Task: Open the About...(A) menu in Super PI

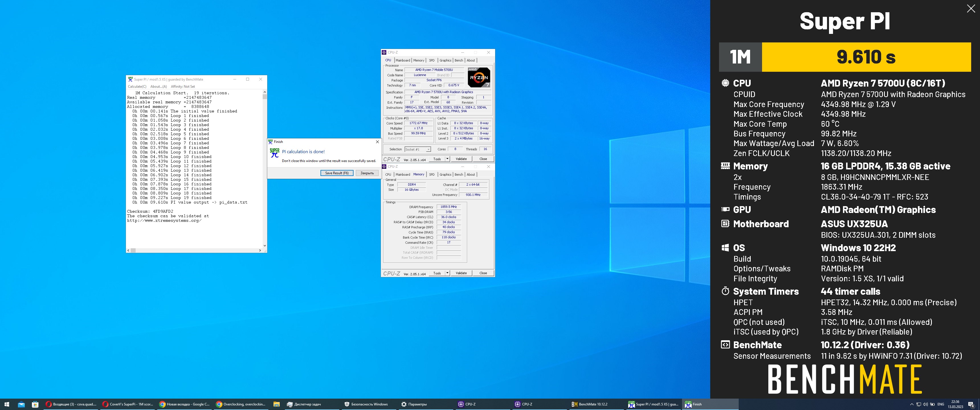Action: [x=159, y=86]
